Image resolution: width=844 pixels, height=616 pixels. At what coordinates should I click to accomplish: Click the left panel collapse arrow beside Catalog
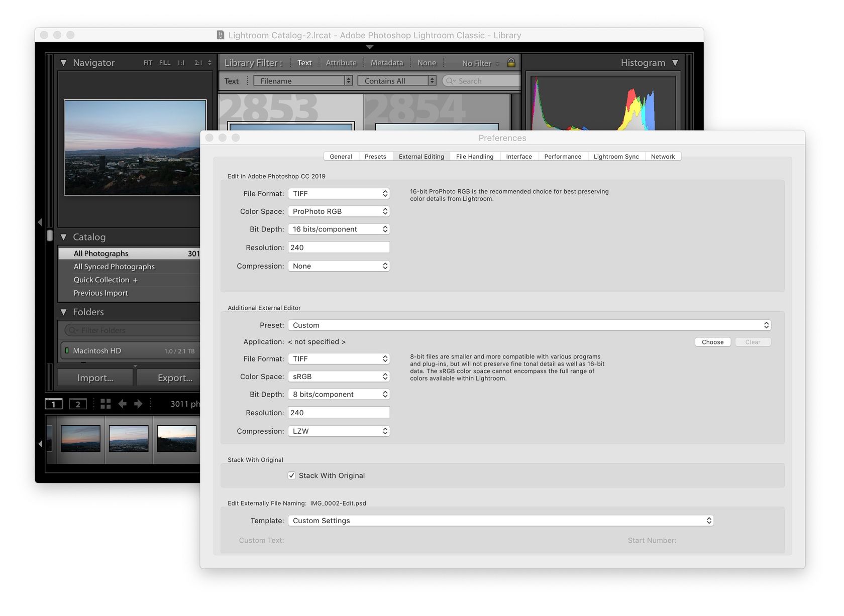pyautogui.click(x=40, y=222)
